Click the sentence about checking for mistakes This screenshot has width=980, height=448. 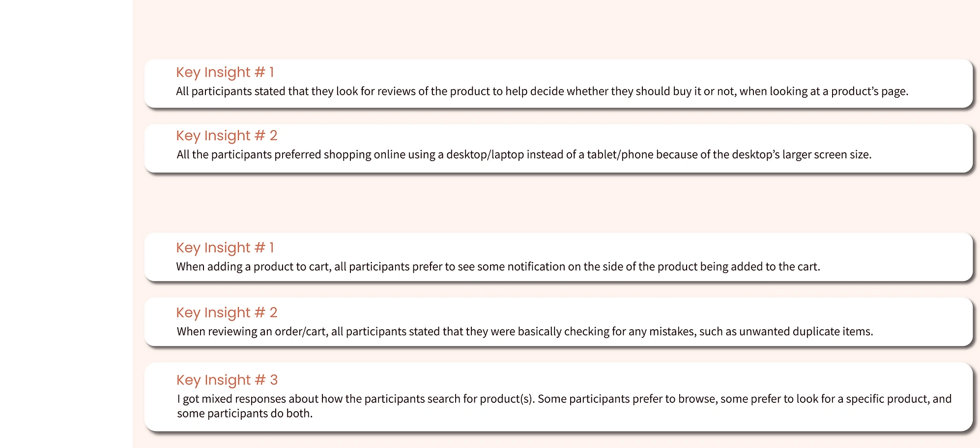[525, 332]
